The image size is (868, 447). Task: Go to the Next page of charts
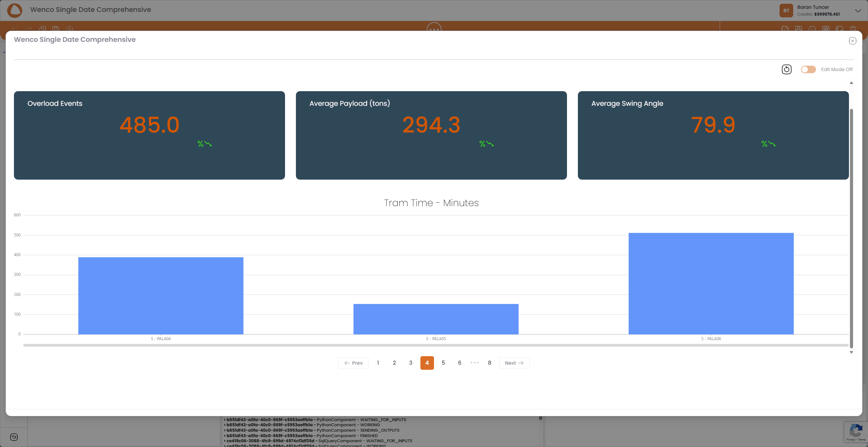pyautogui.click(x=514, y=363)
